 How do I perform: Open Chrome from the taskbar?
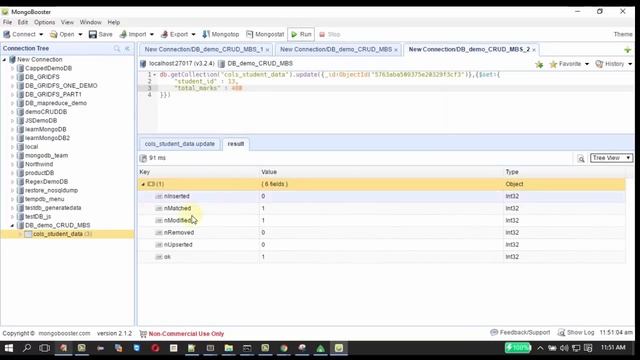pos(284,348)
